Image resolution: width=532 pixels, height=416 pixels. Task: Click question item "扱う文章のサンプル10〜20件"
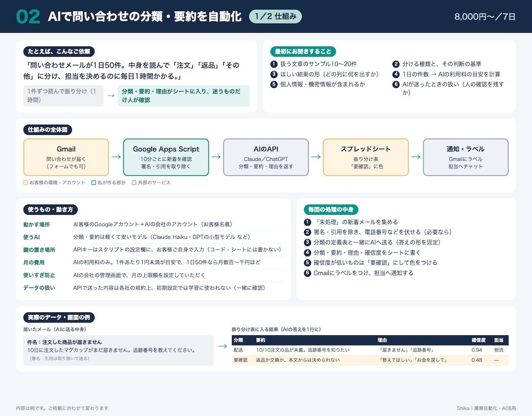pyautogui.click(x=318, y=64)
